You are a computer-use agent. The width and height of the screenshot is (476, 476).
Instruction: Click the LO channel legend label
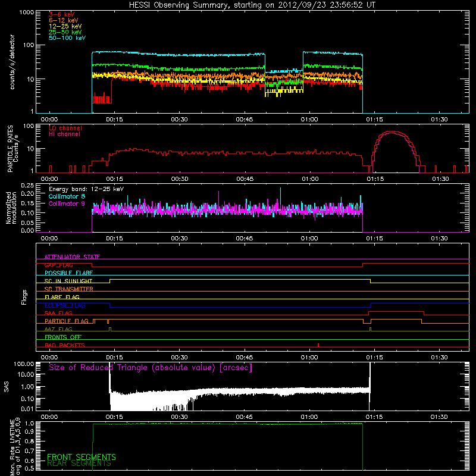point(65,128)
